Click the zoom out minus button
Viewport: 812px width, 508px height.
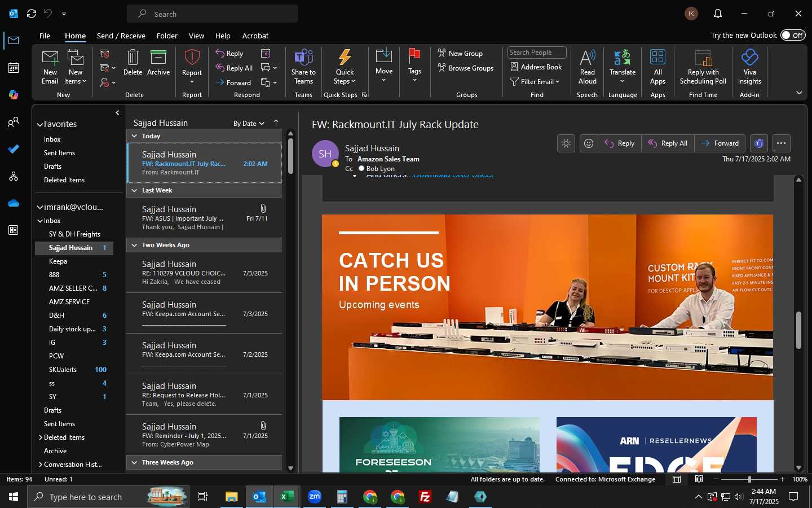716,479
